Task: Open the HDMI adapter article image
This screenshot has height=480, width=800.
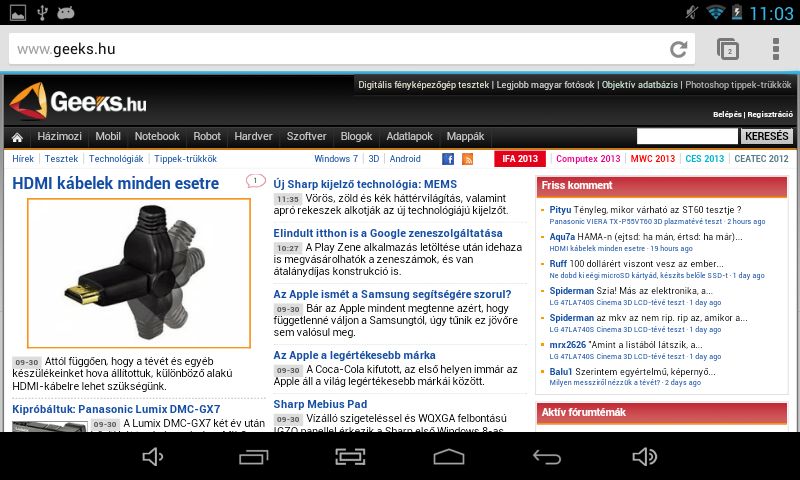Action: [139, 273]
